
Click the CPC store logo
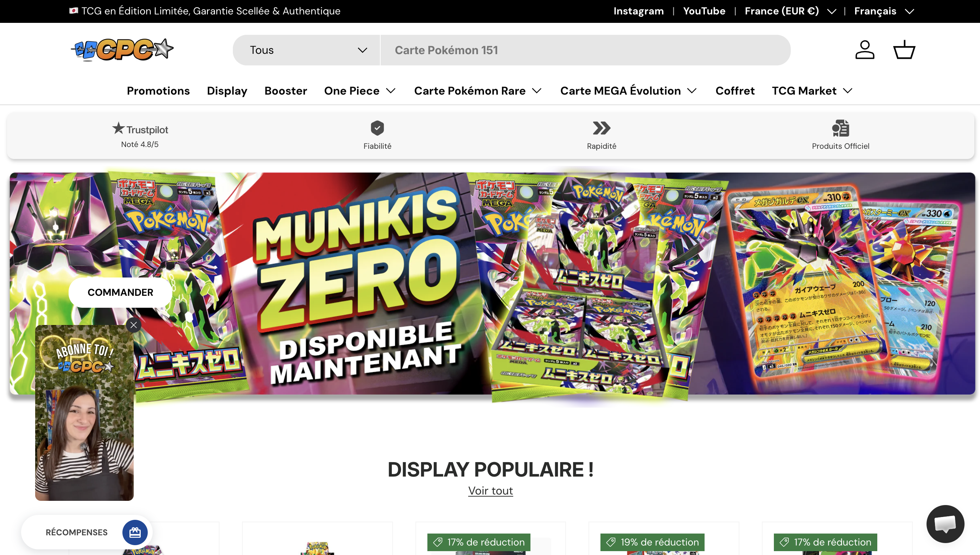pyautogui.click(x=122, y=50)
